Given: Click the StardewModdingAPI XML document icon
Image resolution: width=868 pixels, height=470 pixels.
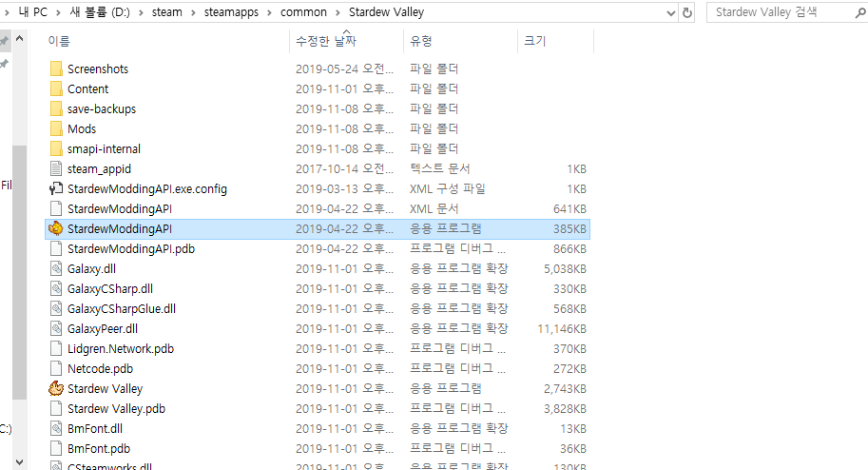Looking at the screenshot, I should [x=56, y=208].
